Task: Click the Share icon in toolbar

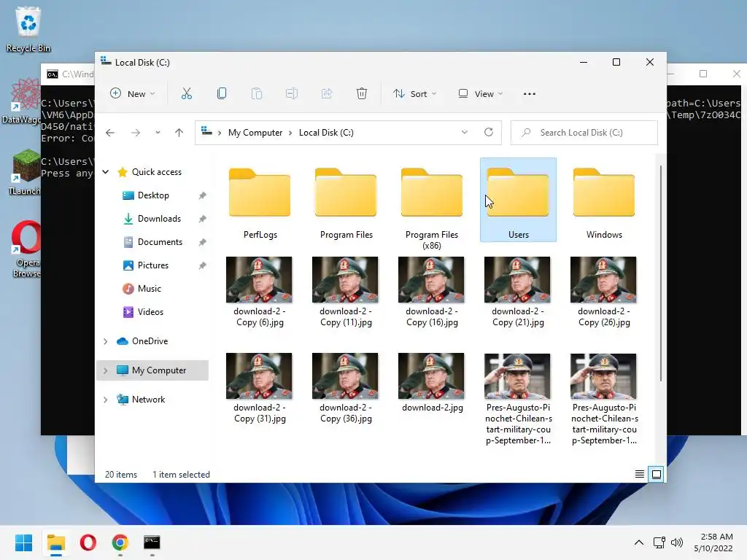Action: 327,94
